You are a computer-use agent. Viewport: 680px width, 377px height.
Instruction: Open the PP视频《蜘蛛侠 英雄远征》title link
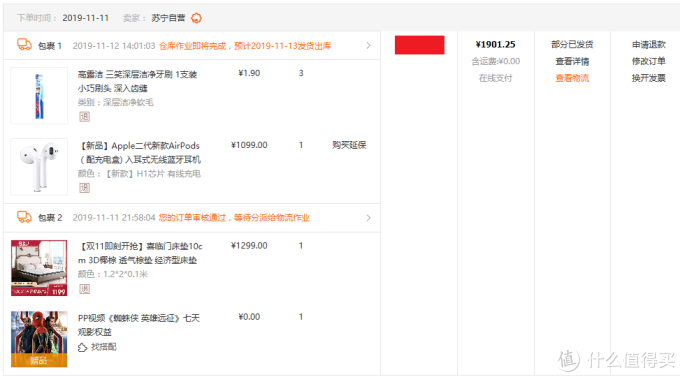[139, 325]
